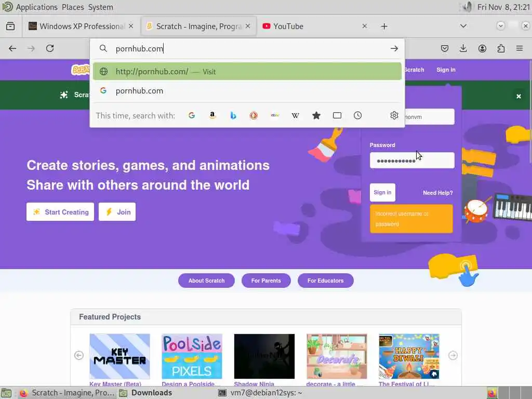532x399 pixels.
Task: Switch to Scratch window in taskbar
Action: pos(67,393)
